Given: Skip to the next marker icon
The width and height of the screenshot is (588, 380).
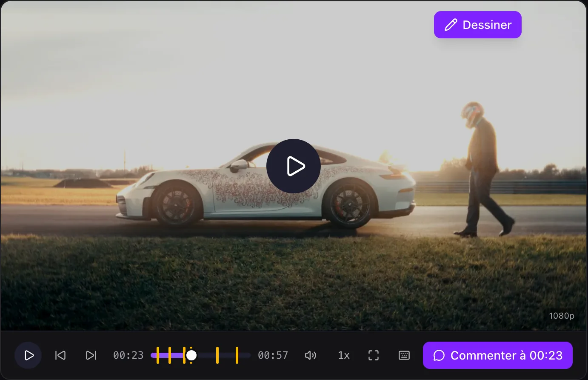Looking at the screenshot, I should (x=91, y=355).
